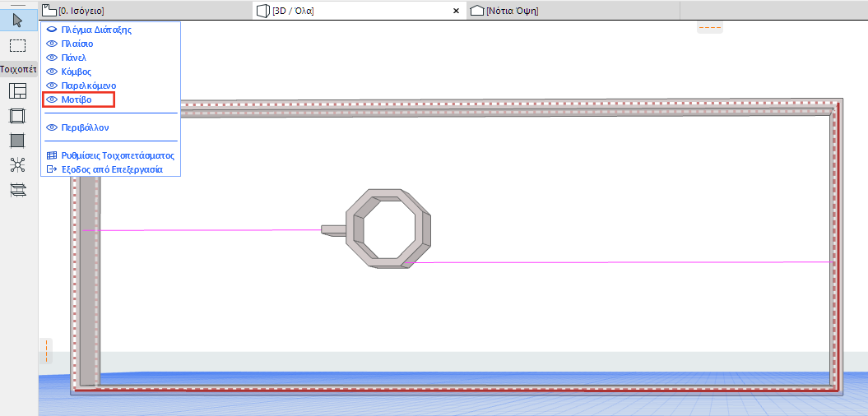868x416 pixels.
Task: Choose the curtain wall Accessory tool
Action: pyautogui.click(x=18, y=190)
